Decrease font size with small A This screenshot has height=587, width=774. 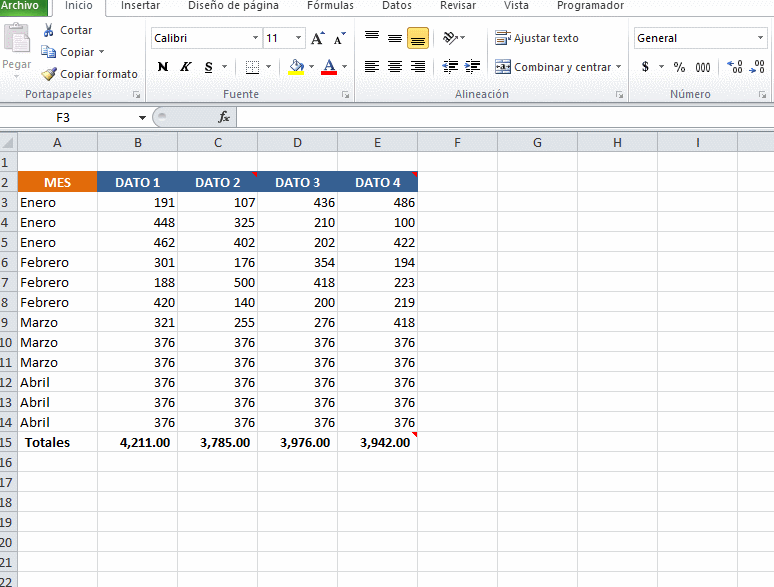(340, 38)
